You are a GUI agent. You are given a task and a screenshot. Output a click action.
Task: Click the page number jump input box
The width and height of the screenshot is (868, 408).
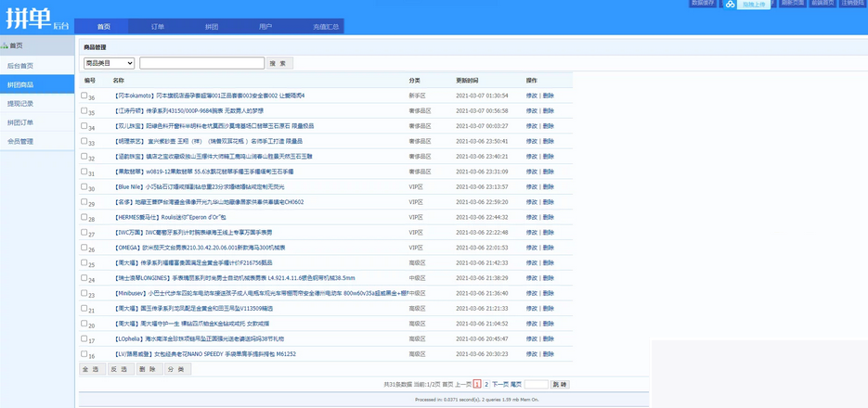536,384
